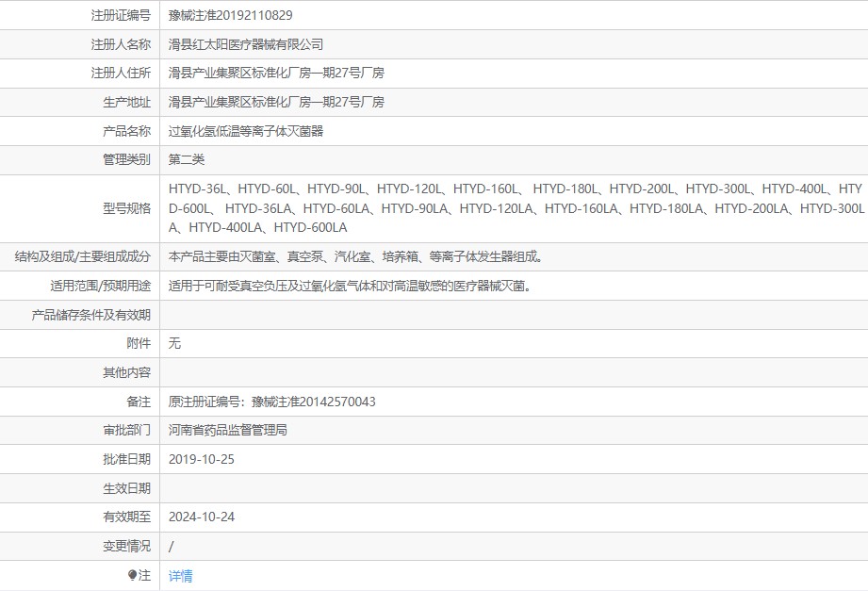Click the 管理类别 label
The width and height of the screenshot is (868, 591).
127,160
